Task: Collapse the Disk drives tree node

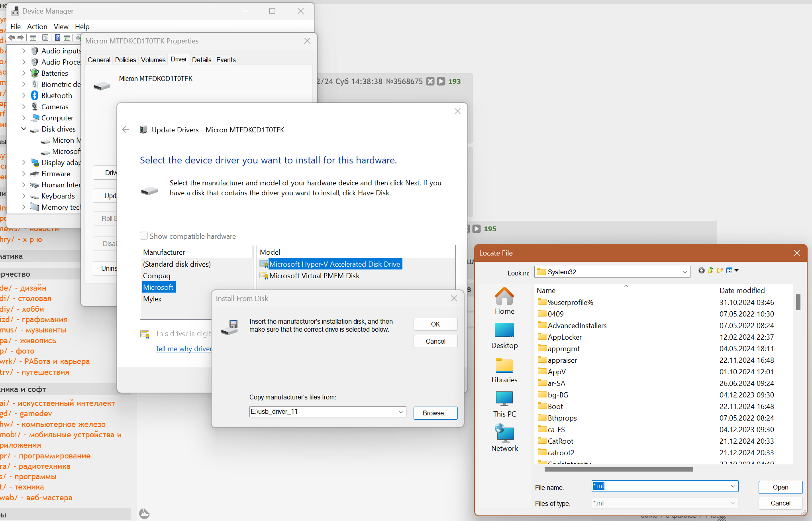Action: [24, 129]
